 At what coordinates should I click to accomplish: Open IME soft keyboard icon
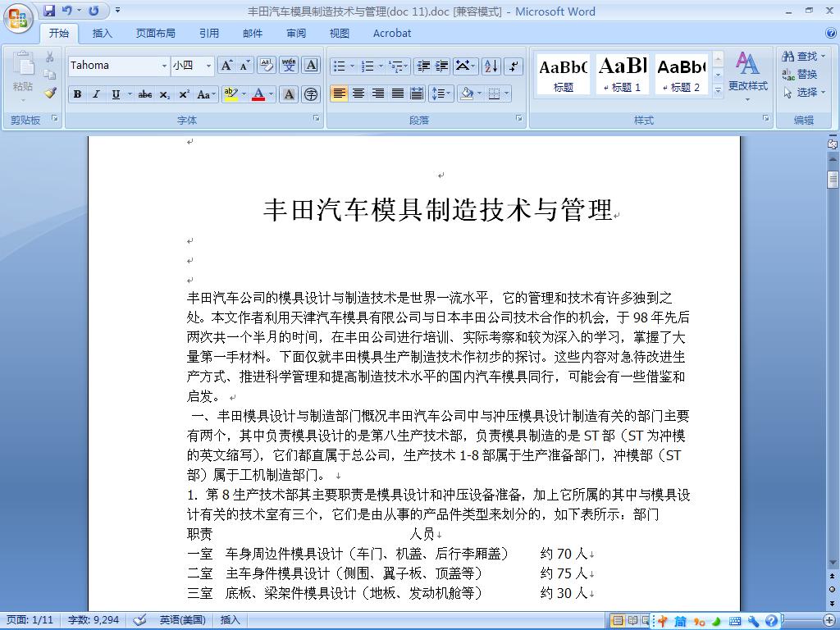click(x=735, y=621)
